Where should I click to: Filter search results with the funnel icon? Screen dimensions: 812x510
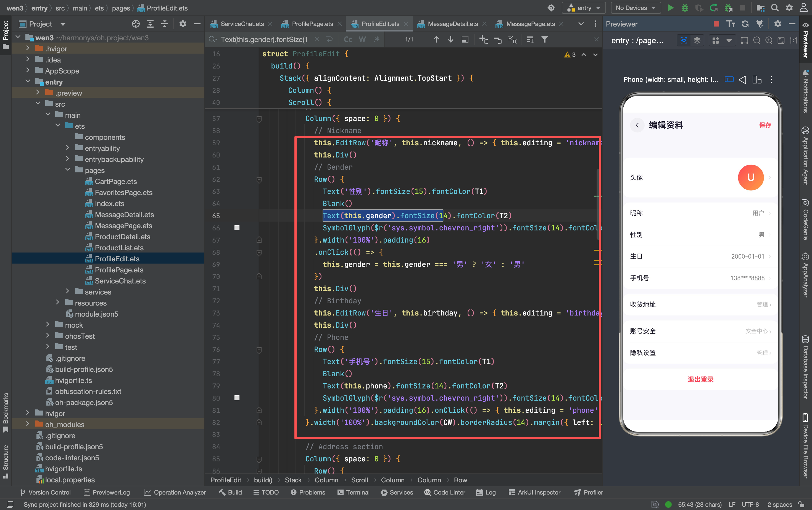coord(544,40)
